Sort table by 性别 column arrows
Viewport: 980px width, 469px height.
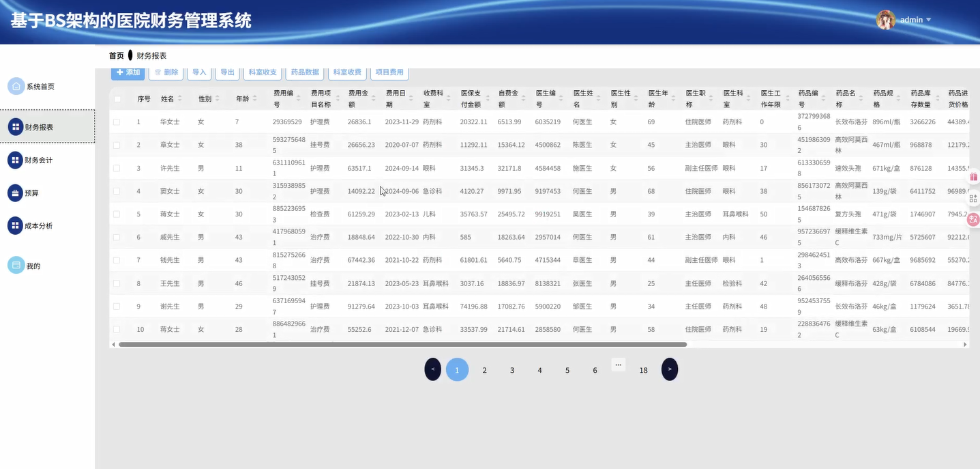pyautogui.click(x=218, y=98)
